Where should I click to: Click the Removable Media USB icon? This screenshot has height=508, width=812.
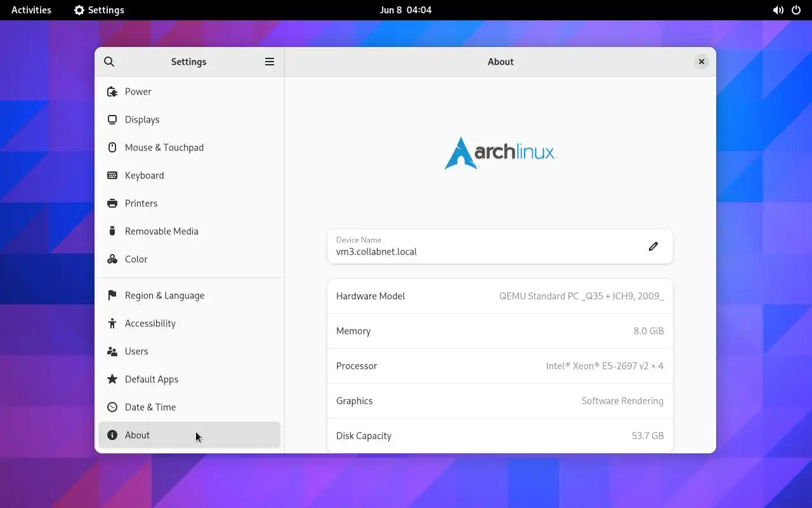click(112, 231)
